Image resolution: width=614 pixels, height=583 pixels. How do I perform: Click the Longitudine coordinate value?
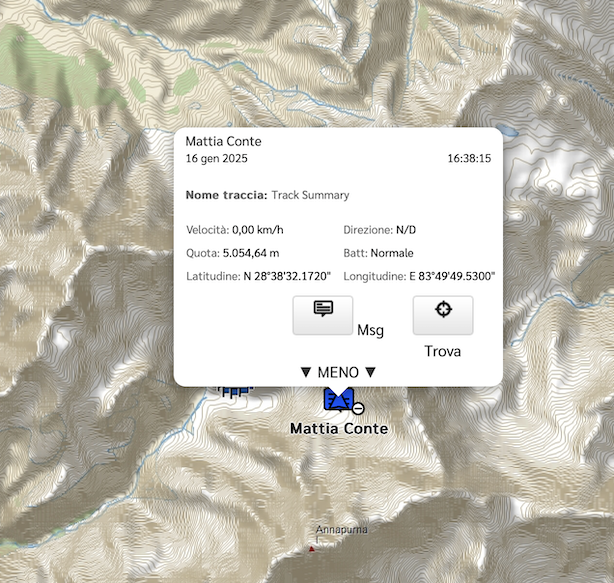tap(452, 276)
